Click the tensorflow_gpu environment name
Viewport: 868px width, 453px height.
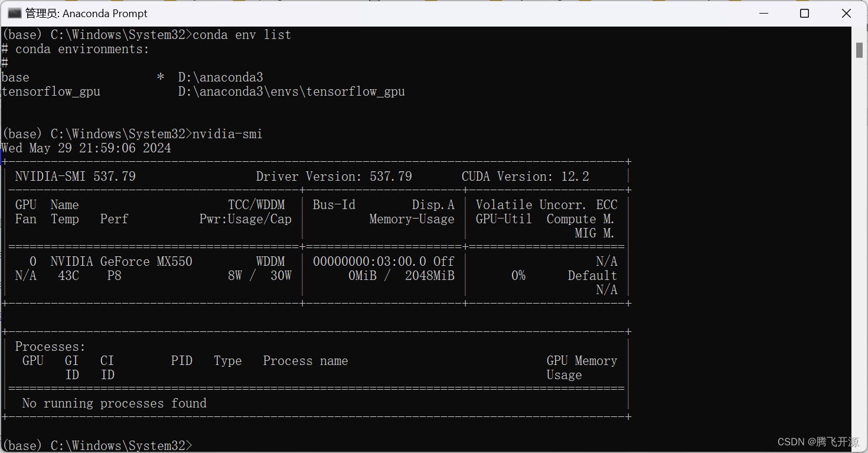[51, 91]
